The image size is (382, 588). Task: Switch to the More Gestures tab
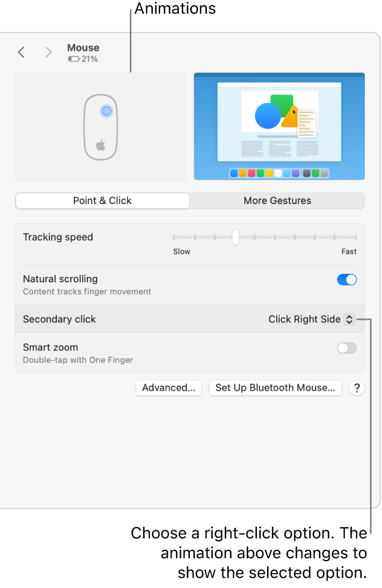point(277,201)
